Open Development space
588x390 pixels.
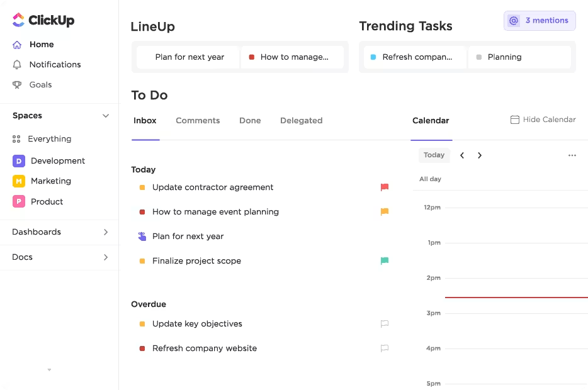point(58,161)
